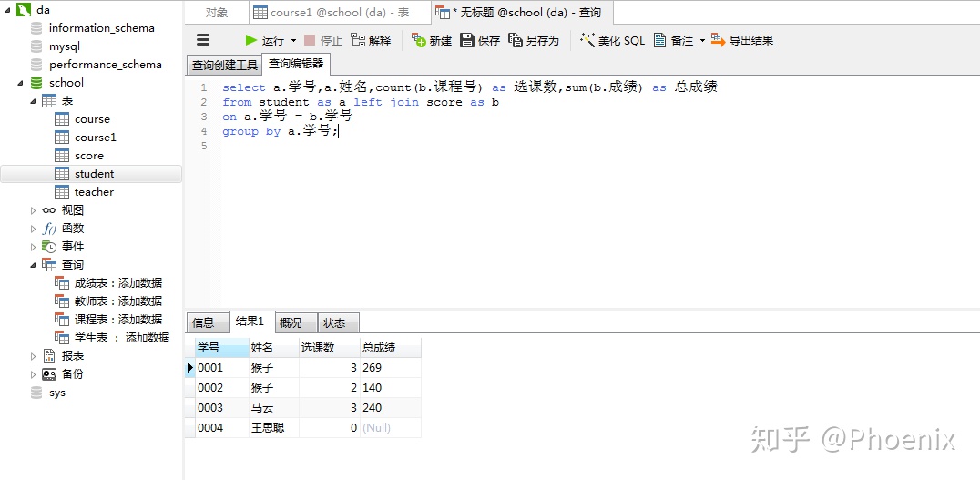The height and width of the screenshot is (480, 980).
Task: Click the 总成绩 column header
Action: pos(391,348)
